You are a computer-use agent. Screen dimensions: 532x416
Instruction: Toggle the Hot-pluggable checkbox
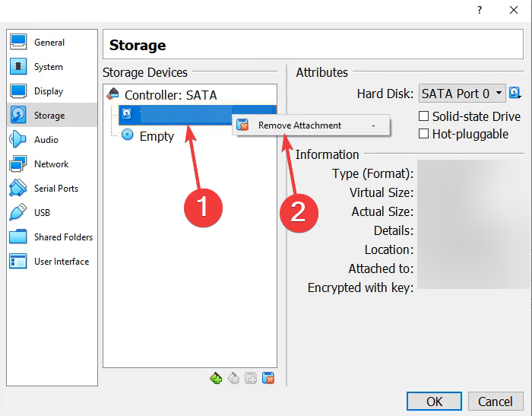(x=423, y=134)
